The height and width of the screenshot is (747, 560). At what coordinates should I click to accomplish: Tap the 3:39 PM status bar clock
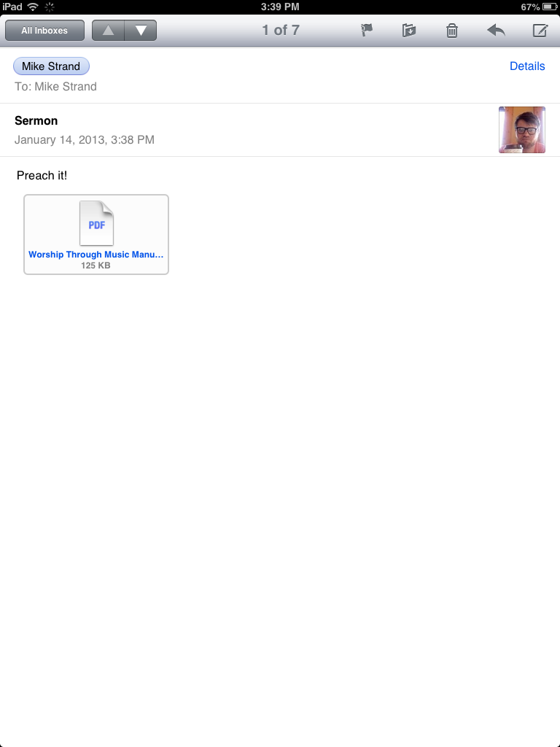click(x=280, y=7)
